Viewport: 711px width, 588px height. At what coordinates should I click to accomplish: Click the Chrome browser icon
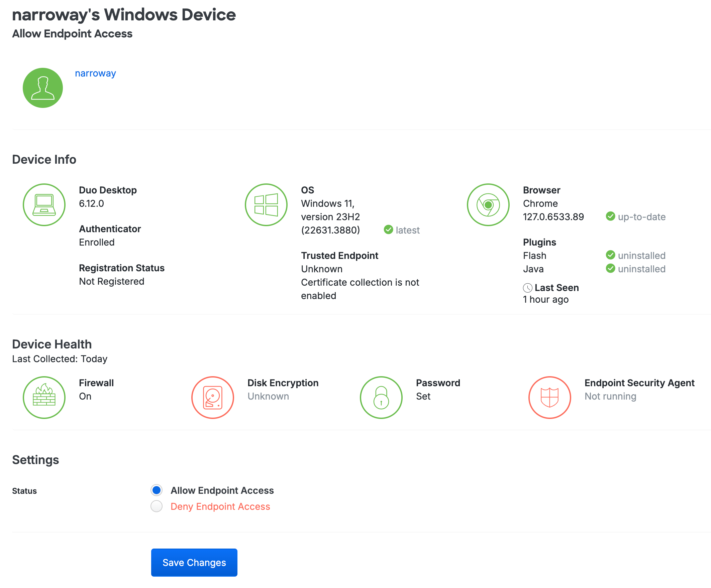488,205
